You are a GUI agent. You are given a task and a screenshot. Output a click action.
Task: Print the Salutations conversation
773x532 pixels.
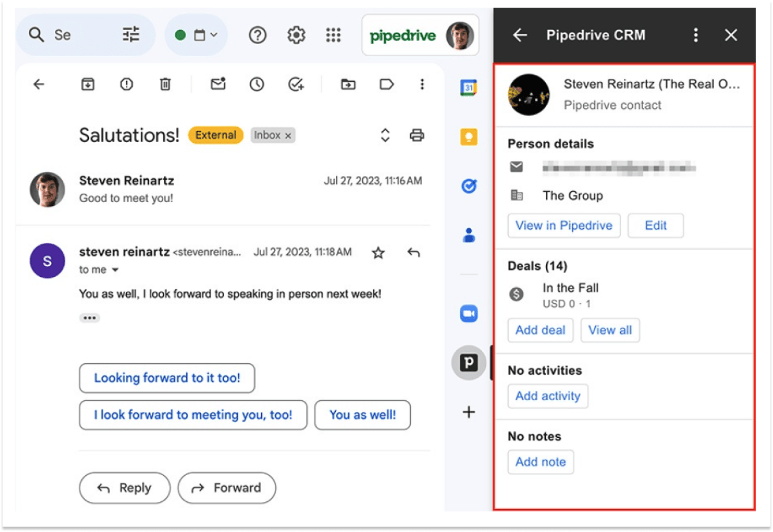pyautogui.click(x=417, y=135)
